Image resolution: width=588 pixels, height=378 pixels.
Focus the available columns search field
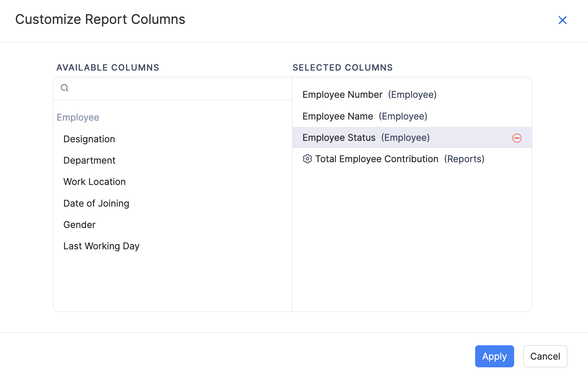[x=173, y=88]
